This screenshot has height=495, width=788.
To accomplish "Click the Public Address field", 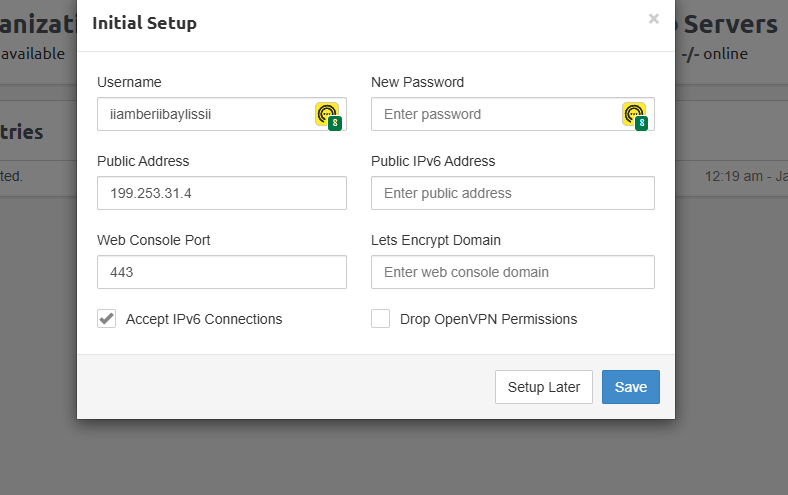I will (x=221, y=193).
